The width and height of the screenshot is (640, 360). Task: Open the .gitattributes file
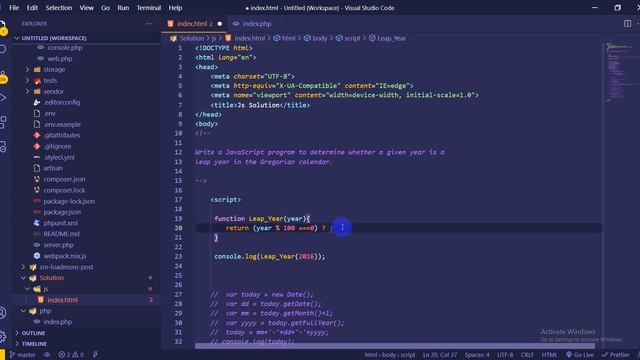tap(62, 135)
